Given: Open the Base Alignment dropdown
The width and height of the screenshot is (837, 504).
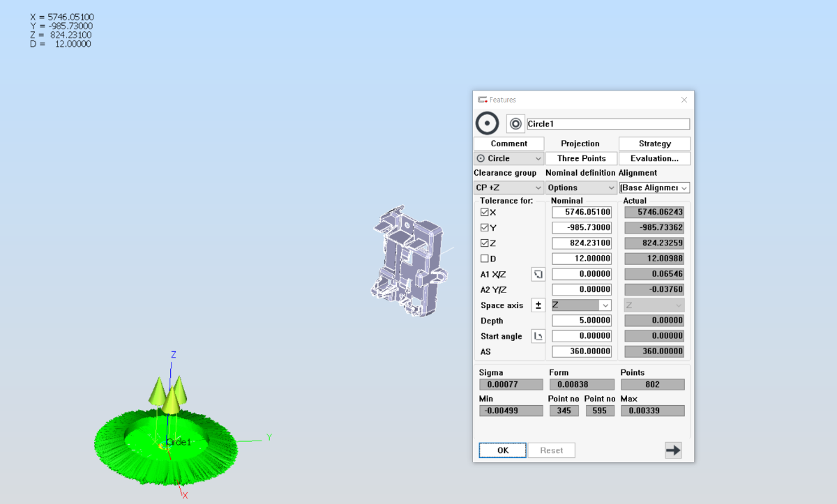Looking at the screenshot, I should click(x=654, y=188).
